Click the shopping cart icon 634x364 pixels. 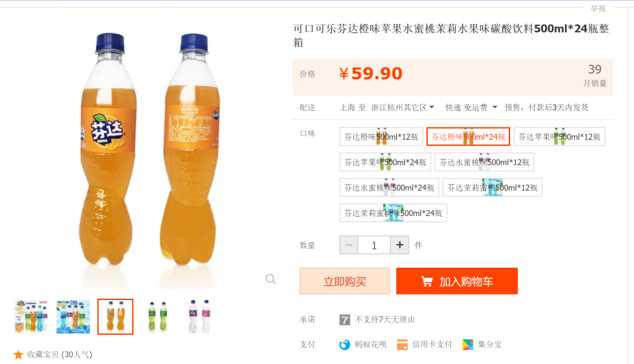427,282
